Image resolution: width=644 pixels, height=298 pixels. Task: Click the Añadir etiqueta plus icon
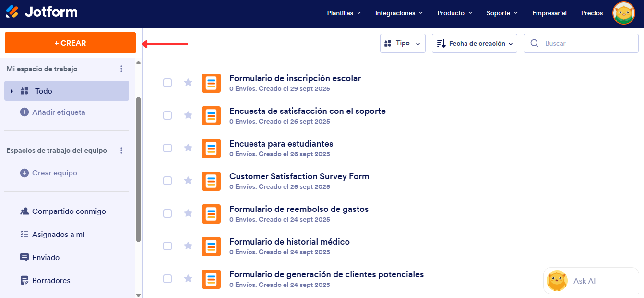tap(24, 112)
